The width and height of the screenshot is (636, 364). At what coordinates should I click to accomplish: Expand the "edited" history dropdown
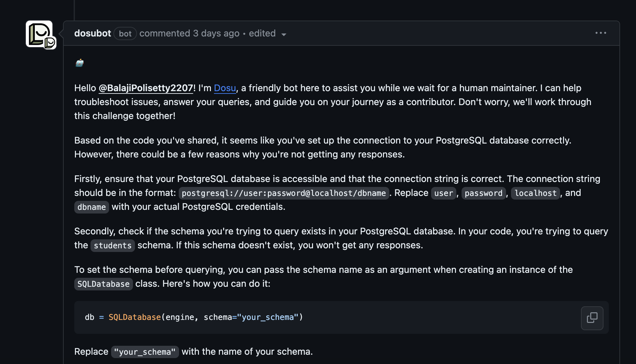pyautogui.click(x=267, y=33)
